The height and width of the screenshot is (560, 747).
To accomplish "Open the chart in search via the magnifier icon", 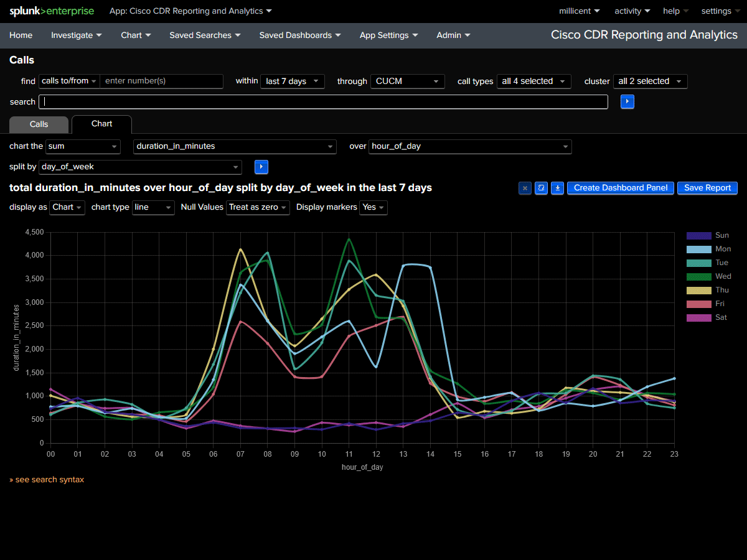I will point(541,188).
